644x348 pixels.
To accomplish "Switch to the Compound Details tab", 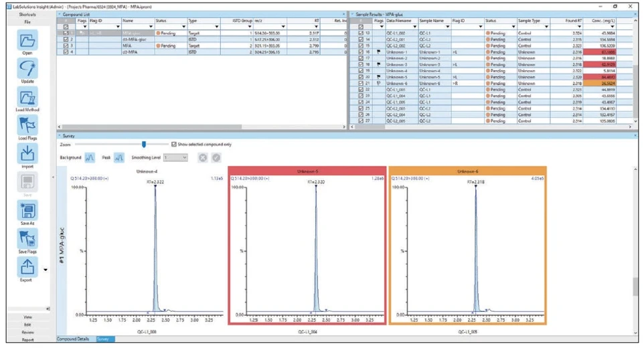I will pyautogui.click(x=73, y=339).
